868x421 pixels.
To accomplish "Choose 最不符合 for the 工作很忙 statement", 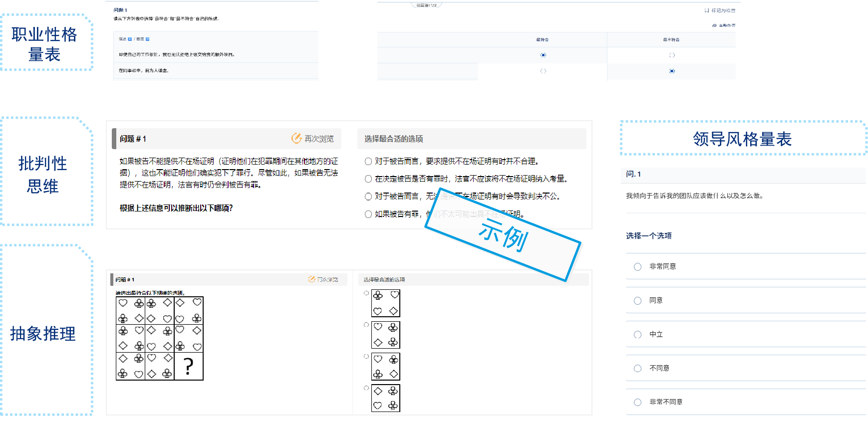I will point(672,55).
